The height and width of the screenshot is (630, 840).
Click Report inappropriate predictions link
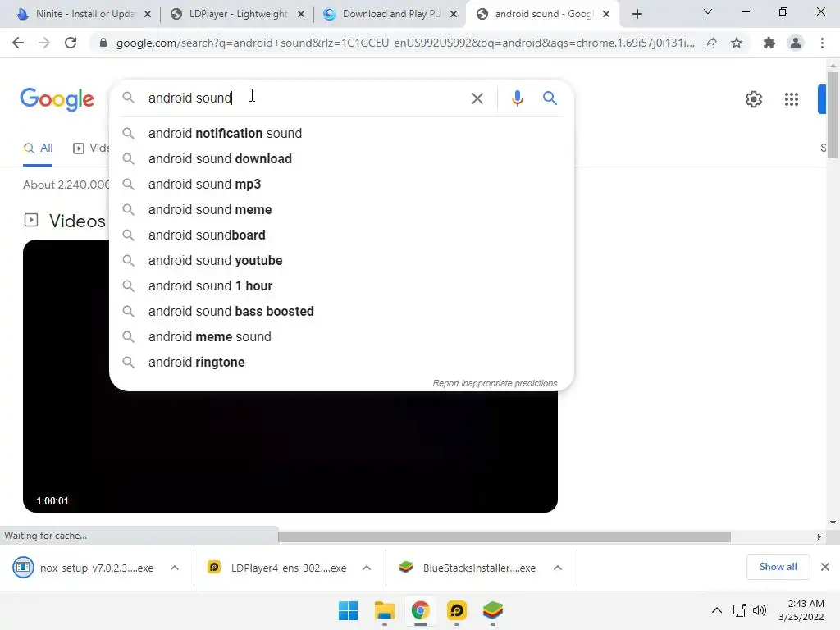tap(495, 384)
